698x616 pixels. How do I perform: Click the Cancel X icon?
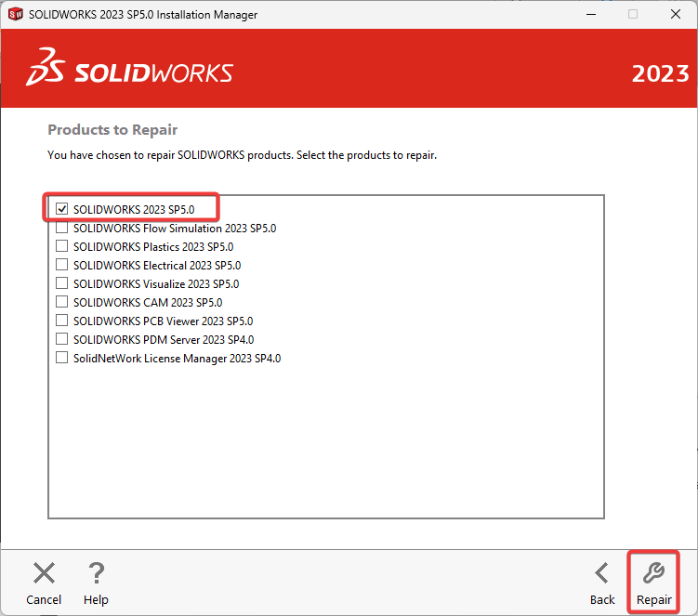pyautogui.click(x=44, y=573)
